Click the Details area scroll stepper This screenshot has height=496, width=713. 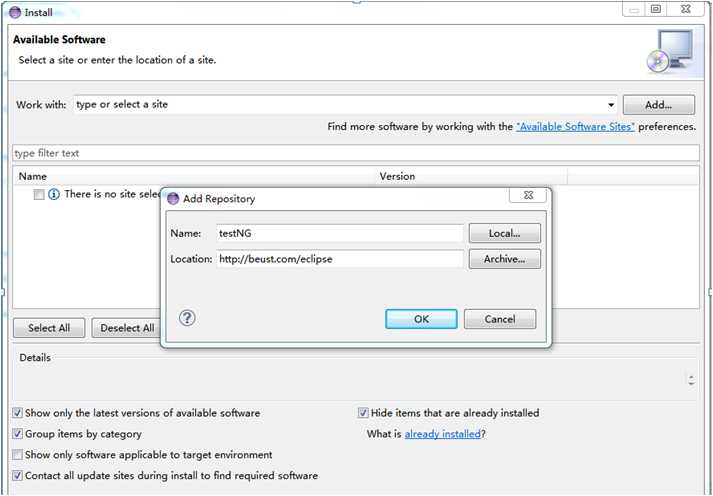(x=691, y=380)
